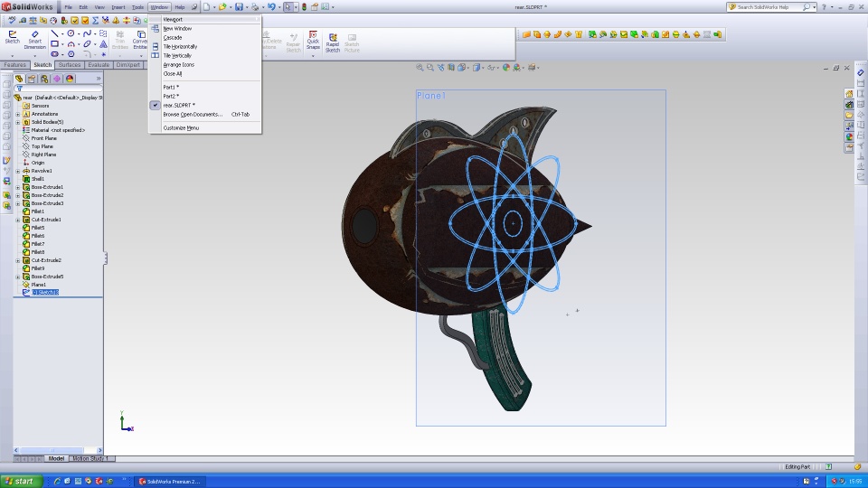Expand the Annotations tree node
Image resolution: width=868 pixels, height=488 pixels.
(18, 114)
